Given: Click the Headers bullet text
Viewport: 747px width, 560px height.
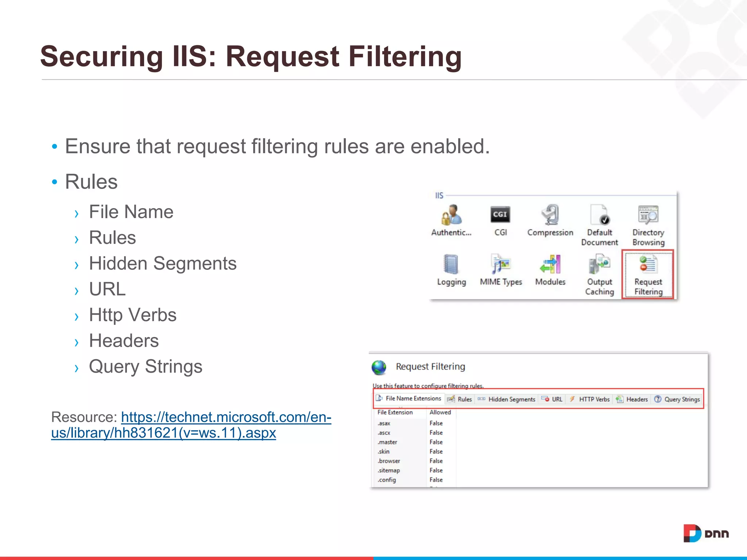Looking at the screenshot, I should point(124,341).
